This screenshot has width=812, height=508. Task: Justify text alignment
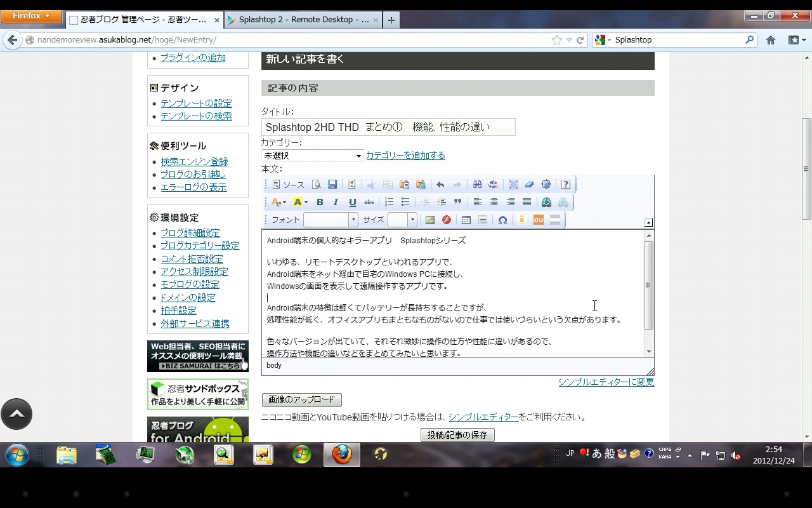click(527, 203)
